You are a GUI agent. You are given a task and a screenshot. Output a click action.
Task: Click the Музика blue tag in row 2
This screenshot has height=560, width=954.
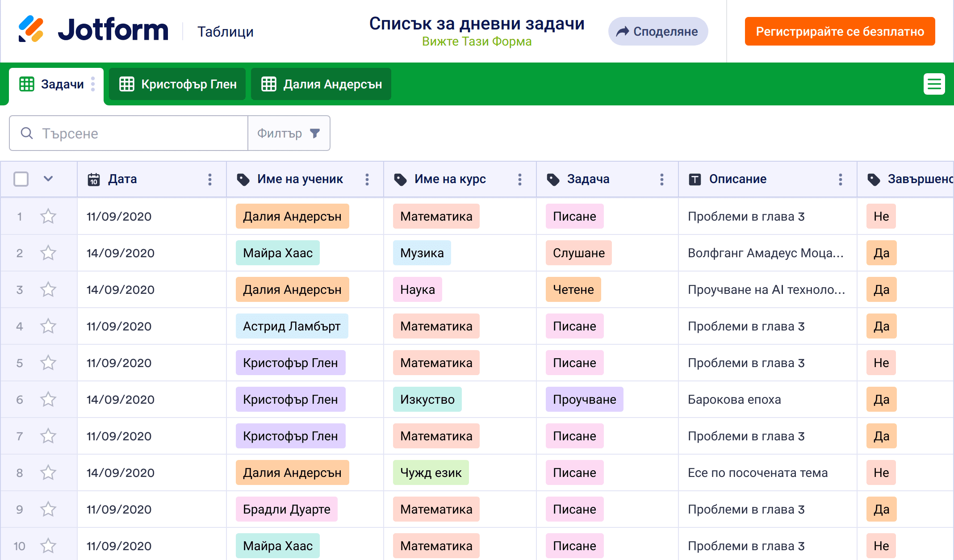(x=422, y=253)
